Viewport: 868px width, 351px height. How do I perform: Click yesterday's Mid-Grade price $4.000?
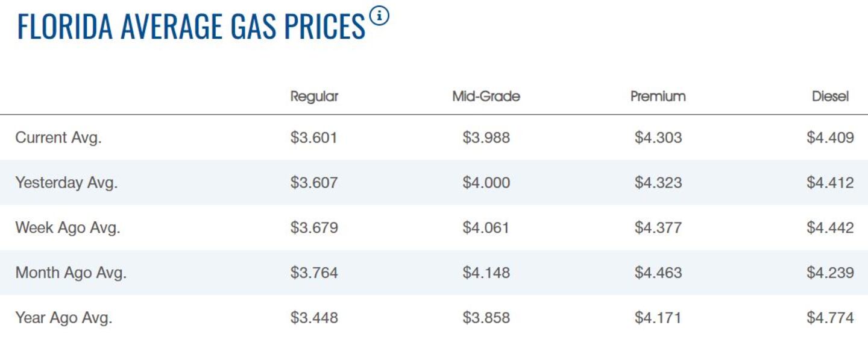pyautogui.click(x=486, y=183)
